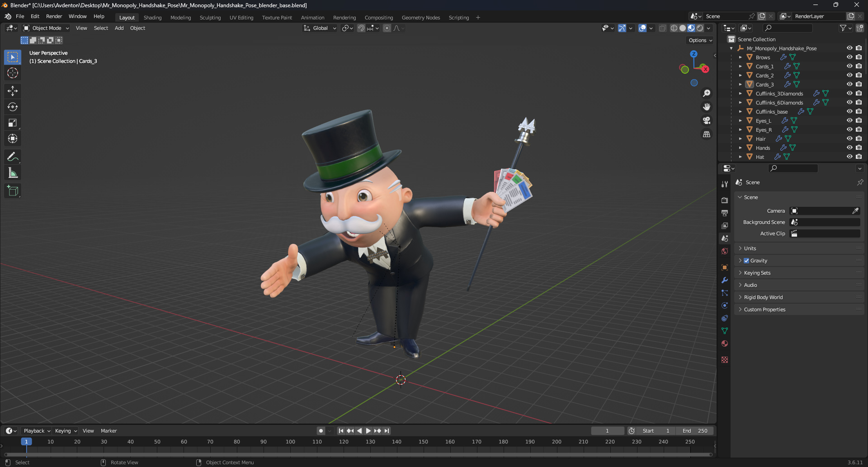Select the Annotate pencil tool
The width and height of the screenshot is (868, 467).
point(13,157)
